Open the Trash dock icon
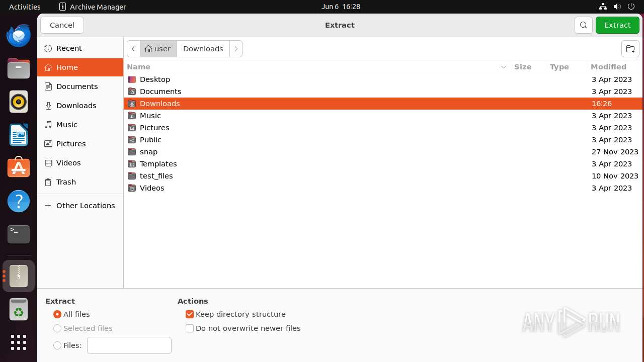The image size is (644, 362). [19, 309]
